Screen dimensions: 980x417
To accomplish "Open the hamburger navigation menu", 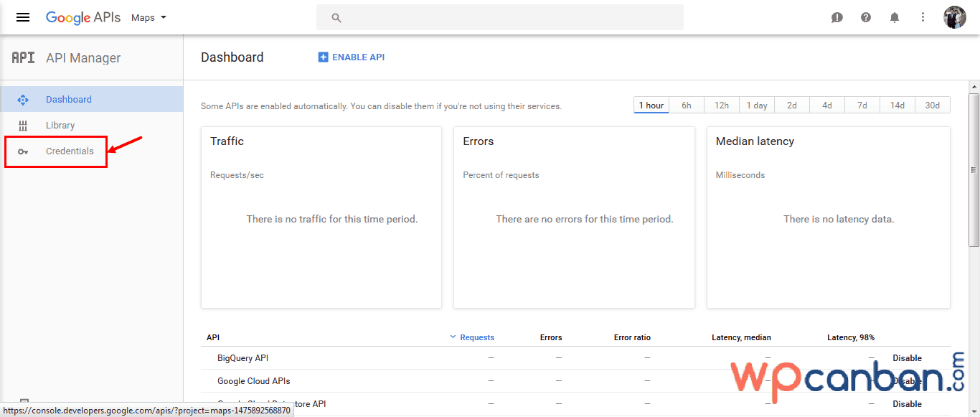I will pyautogui.click(x=23, y=17).
